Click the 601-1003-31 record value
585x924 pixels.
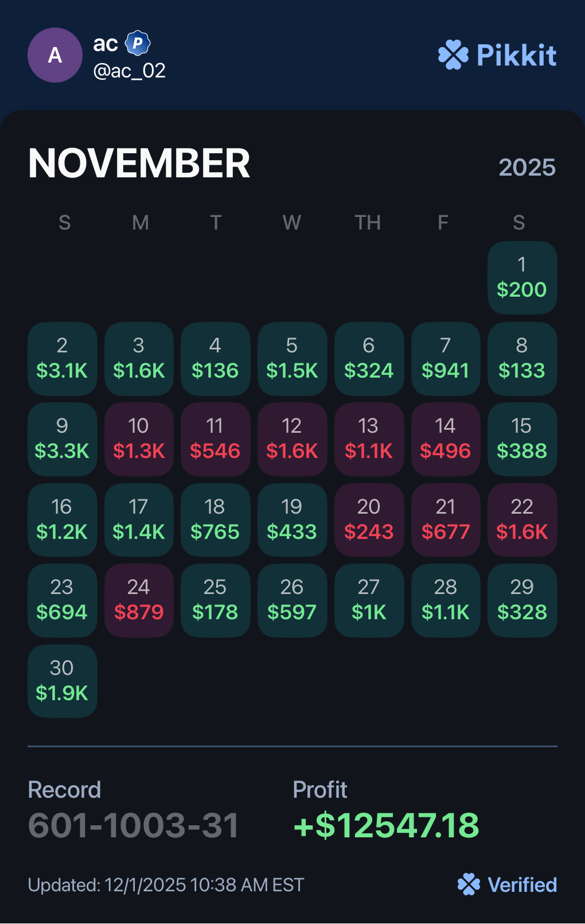pos(133,825)
